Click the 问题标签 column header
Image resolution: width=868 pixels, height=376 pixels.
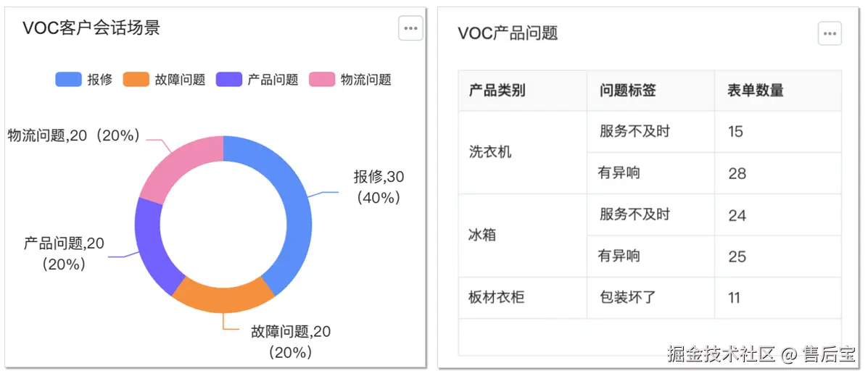tap(627, 91)
